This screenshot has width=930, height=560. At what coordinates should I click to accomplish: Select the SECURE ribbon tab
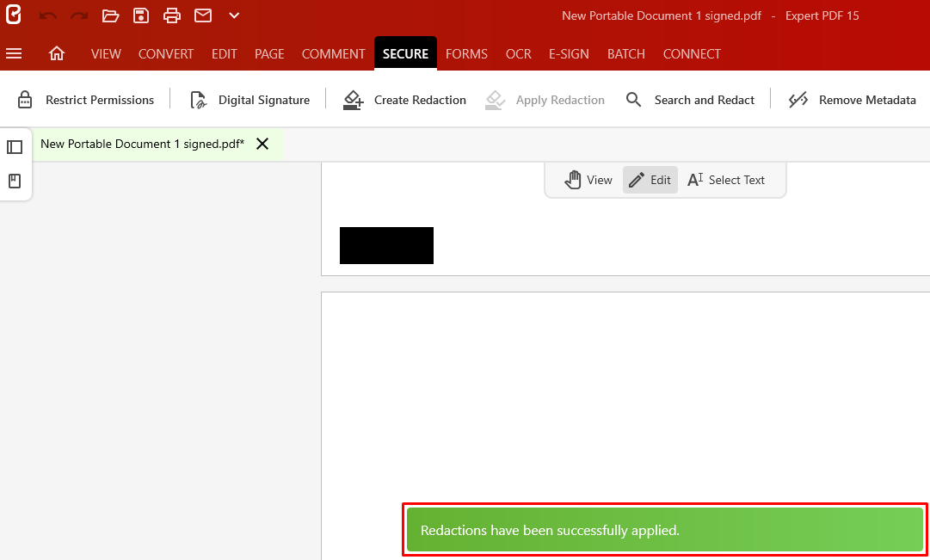[x=406, y=54]
